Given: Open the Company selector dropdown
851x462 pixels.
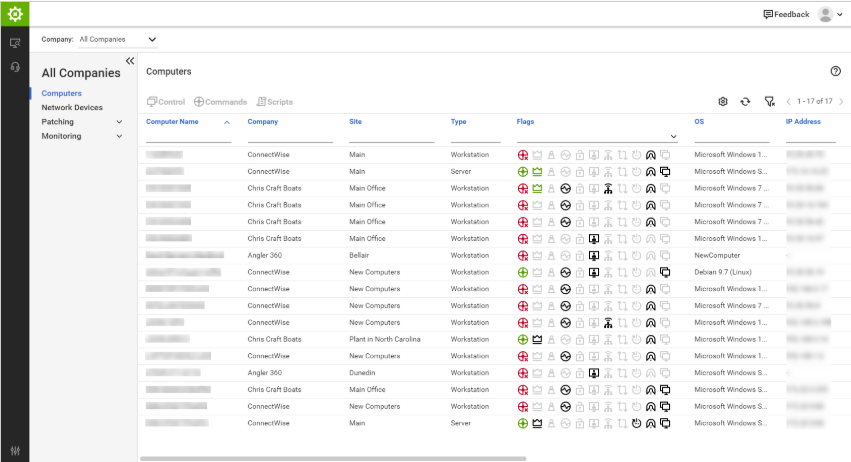Looking at the screenshot, I should pos(118,39).
